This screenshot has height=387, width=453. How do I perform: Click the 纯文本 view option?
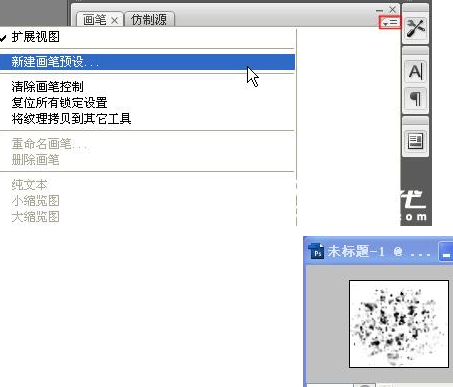point(147,185)
